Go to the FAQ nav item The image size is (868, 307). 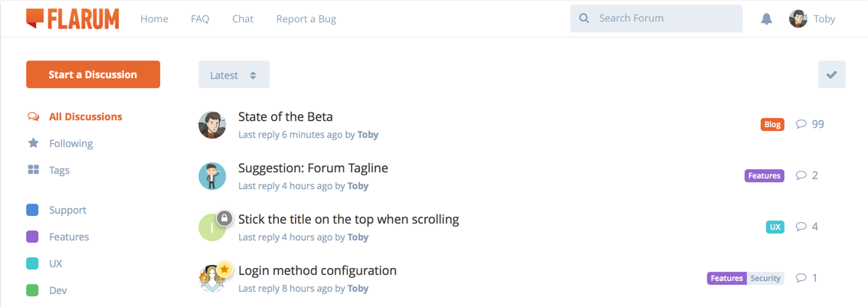point(200,19)
